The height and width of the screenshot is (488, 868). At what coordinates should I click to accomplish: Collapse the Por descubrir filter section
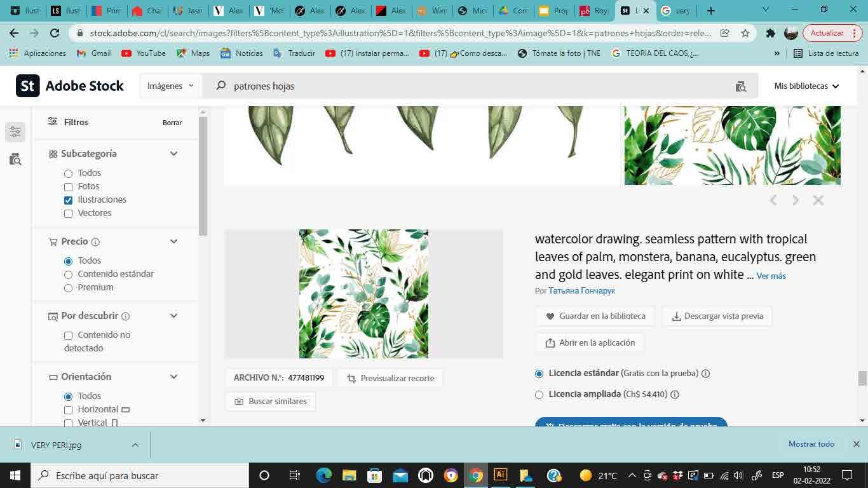point(173,316)
